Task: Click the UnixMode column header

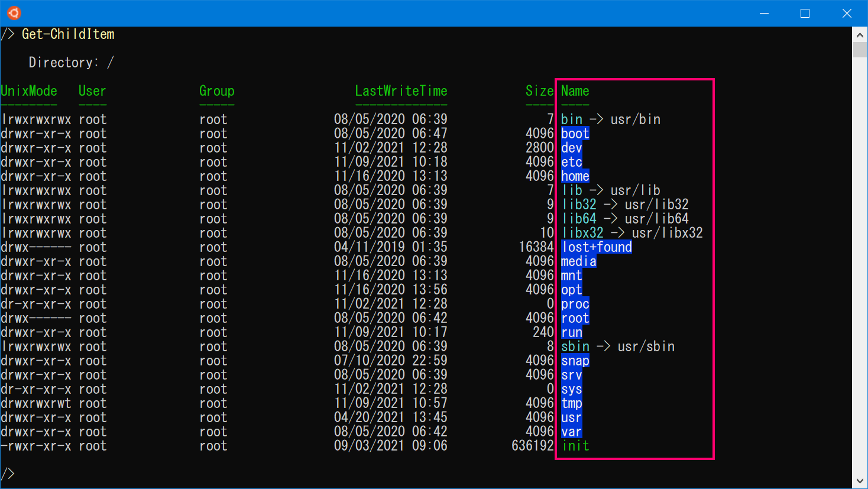Action: [28, 90]
